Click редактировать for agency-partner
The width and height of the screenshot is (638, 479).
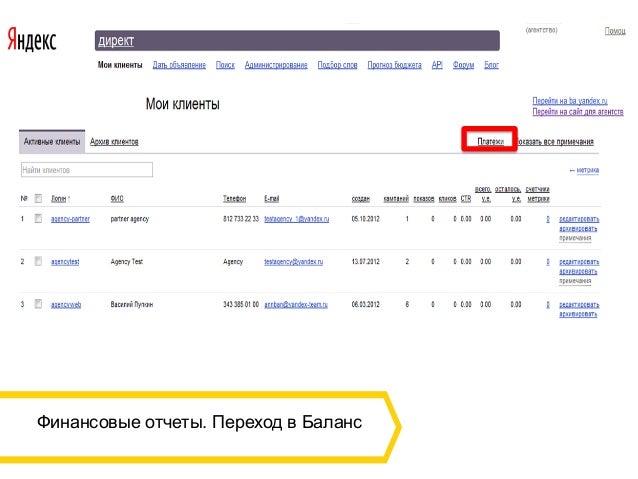point(579,219)
